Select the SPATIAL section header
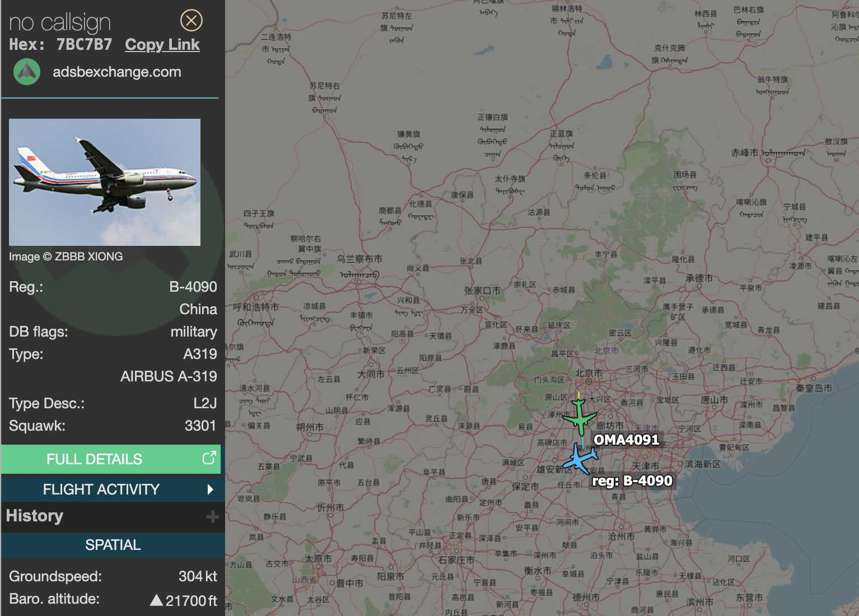859x616 pixels. pos(113,545)
